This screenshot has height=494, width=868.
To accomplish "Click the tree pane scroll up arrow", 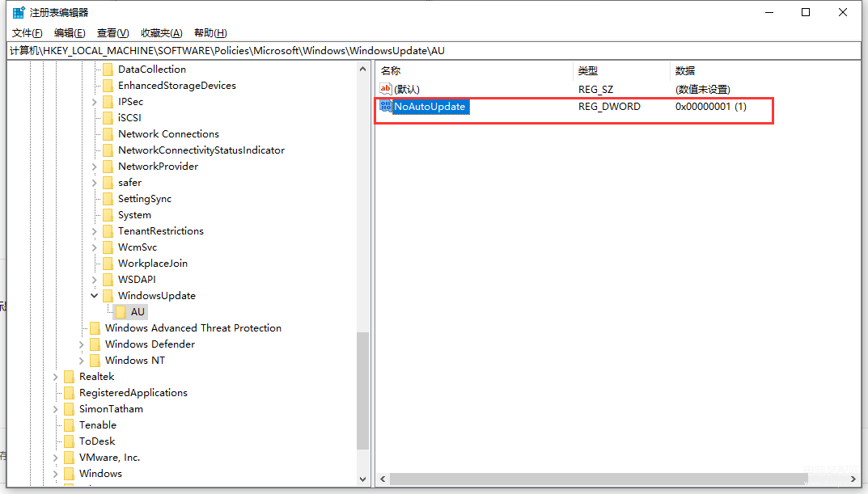I will (362, 70).
